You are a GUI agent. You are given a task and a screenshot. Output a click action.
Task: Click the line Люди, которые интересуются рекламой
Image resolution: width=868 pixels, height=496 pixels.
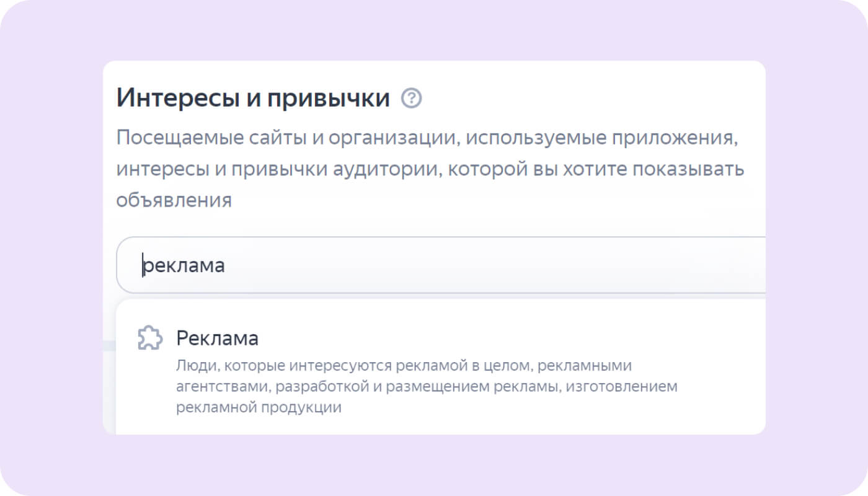click(x=404, y=366)
